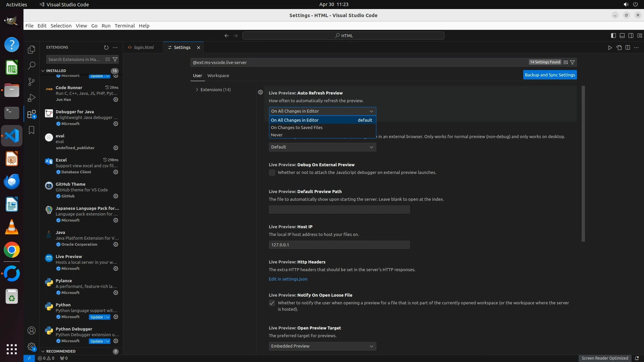The image size is (644, 362).
Task: Click Backup and Sync Settings button
Action: [x=550, y=75]
